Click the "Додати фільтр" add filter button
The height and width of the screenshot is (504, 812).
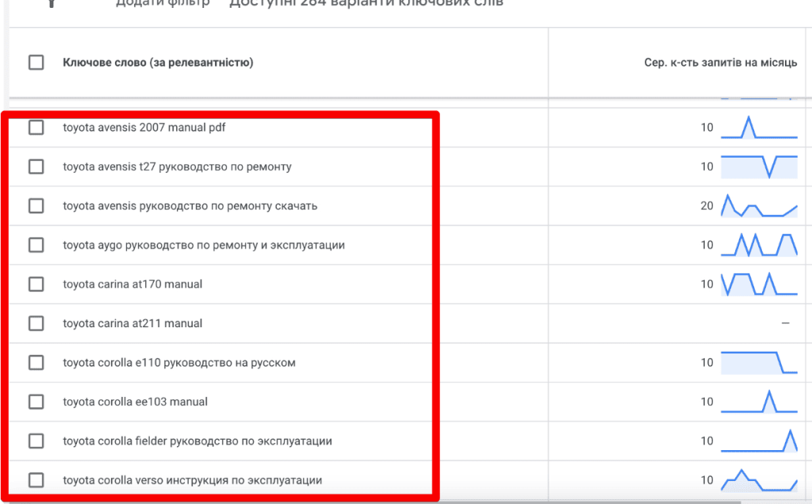point(163,3)
